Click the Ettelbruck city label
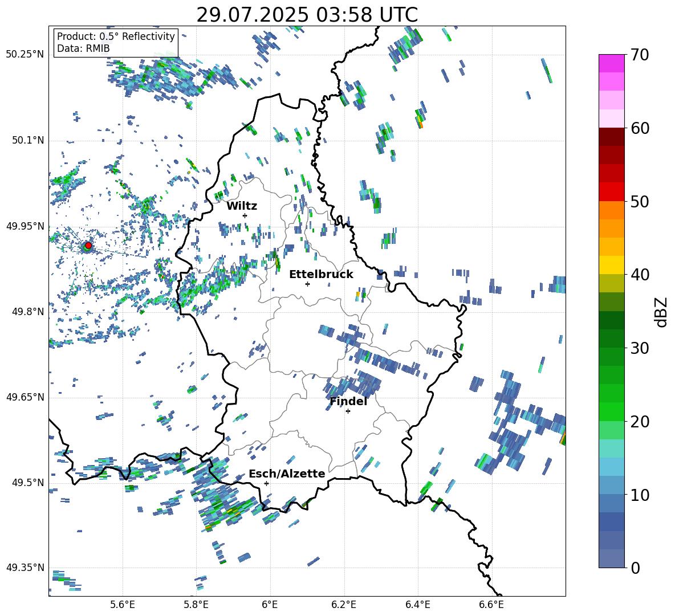Image resolution: width=675 pixels, height=616 pixels. (321, 275)
